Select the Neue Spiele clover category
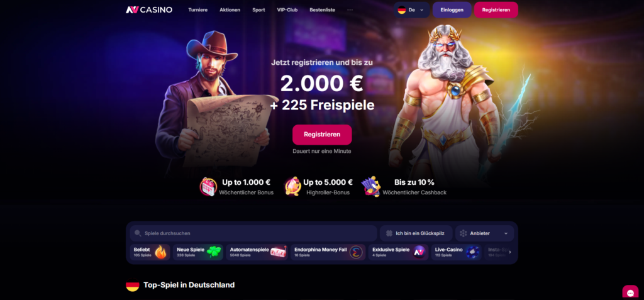 [198, 252]
